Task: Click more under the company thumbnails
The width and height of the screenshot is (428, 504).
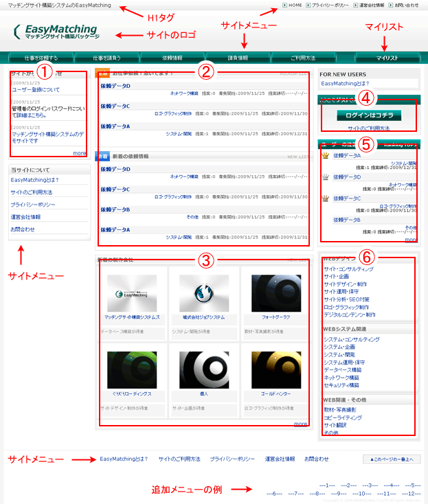Action: pyautogui.click(x=300, y=424)
